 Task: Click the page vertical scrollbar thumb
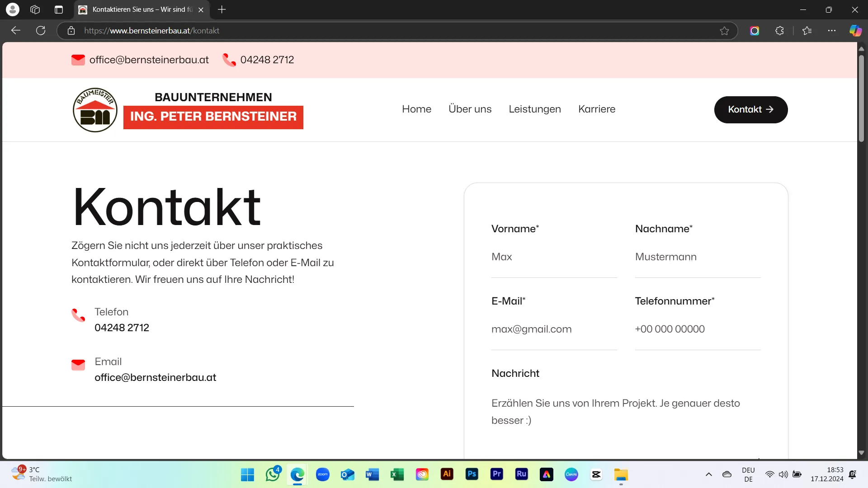click(x=861, y=98)
